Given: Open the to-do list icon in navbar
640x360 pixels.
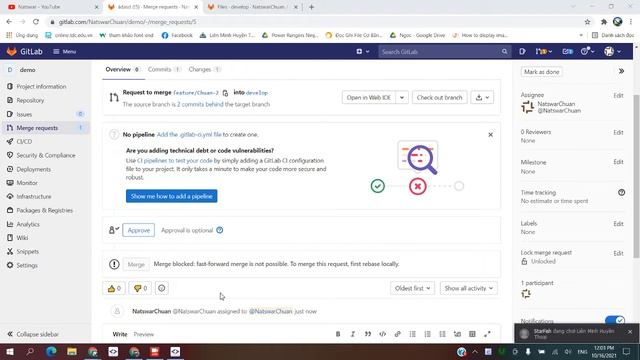Looking at the screenshot, I should click(567, 51).
